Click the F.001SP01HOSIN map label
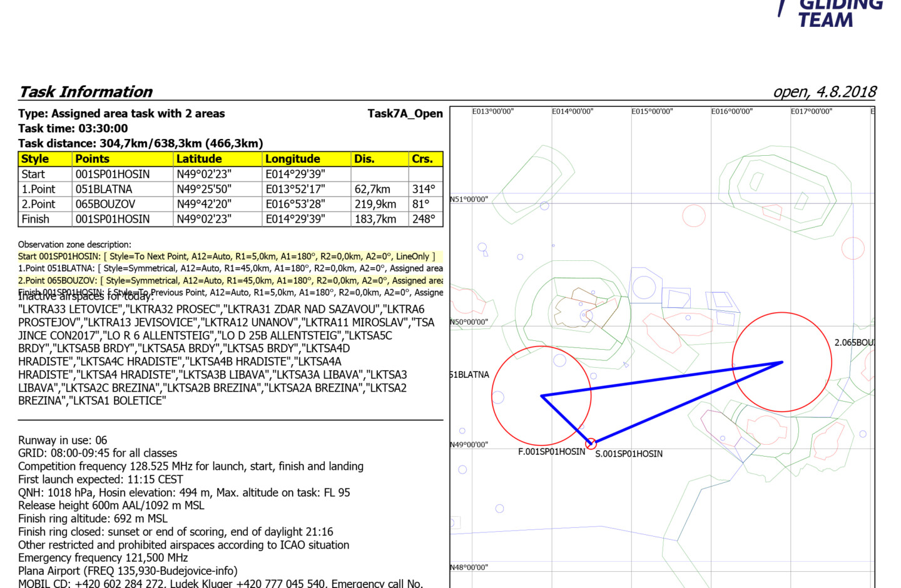This screenshot has height=588, width=901. point(551,452)
